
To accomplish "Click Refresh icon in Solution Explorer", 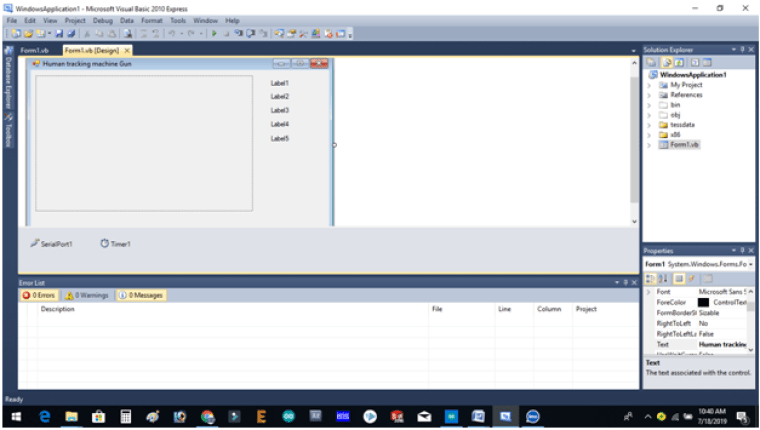I will 679,63.
